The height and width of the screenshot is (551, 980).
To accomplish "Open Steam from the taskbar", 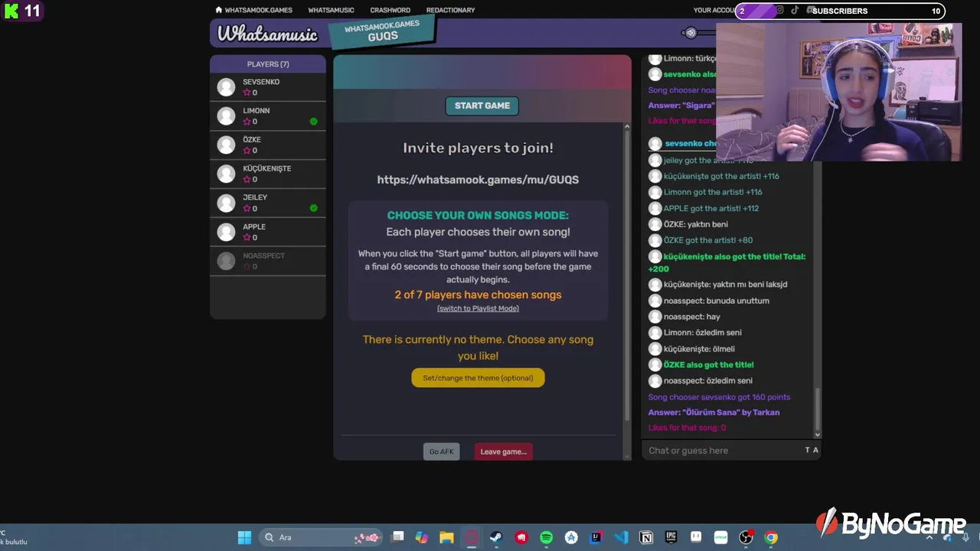I will click(496, 537).
